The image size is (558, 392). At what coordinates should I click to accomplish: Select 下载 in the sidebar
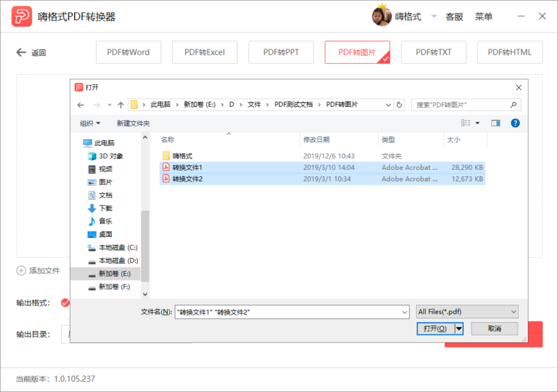(x=105, y=208)
